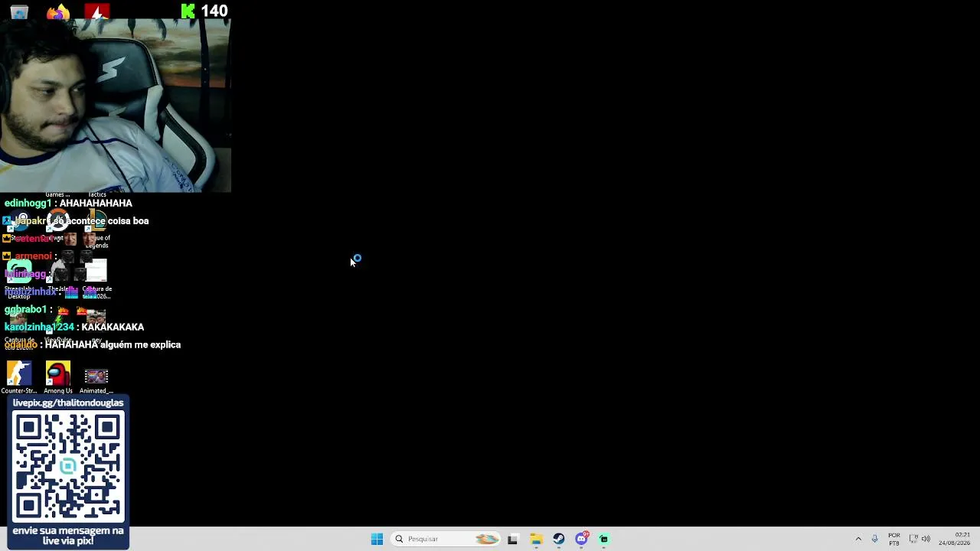This screenshot has height=551, width=980.
Task: Click chat username ggbrabo1
Action: [26, 309]
